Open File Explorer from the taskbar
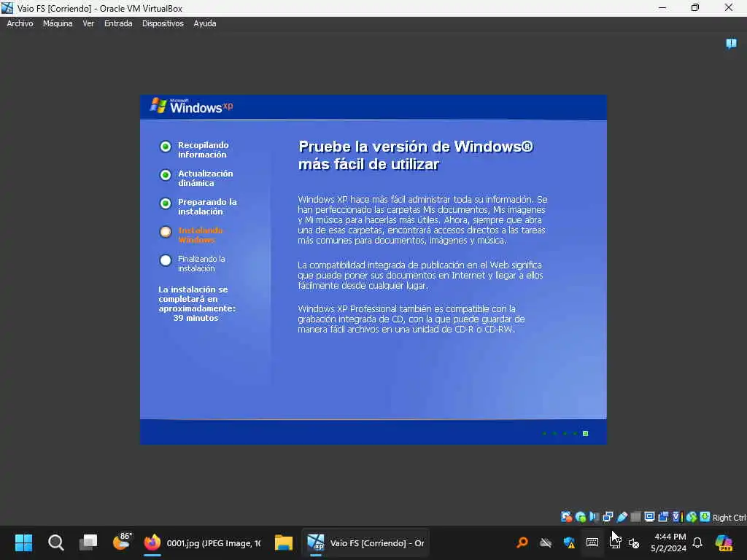 coord(284,542)
